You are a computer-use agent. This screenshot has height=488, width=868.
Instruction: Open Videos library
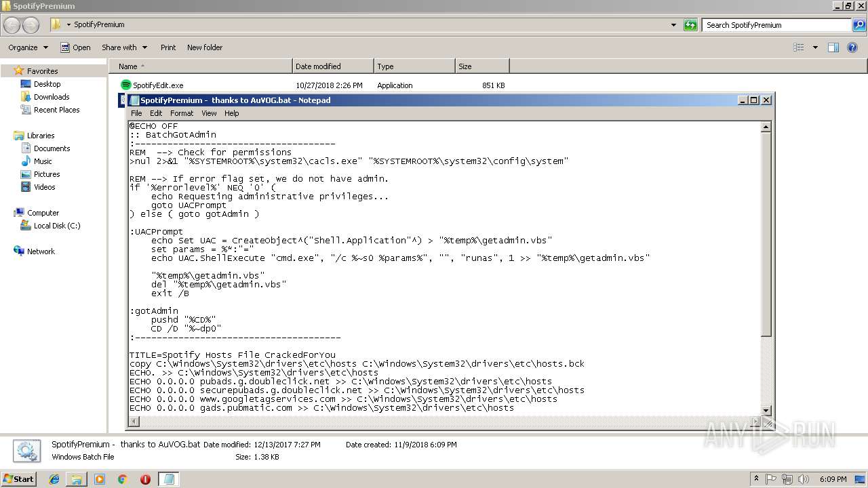coord(45,187)
